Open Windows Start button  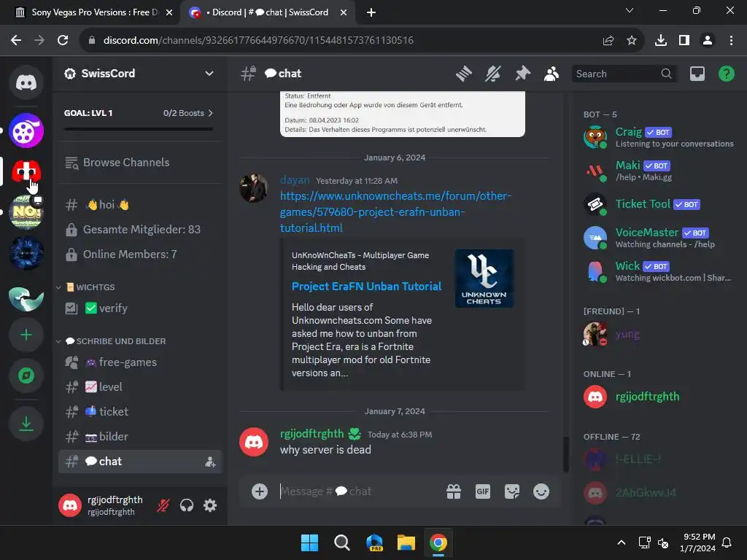(x=309, y=542)
